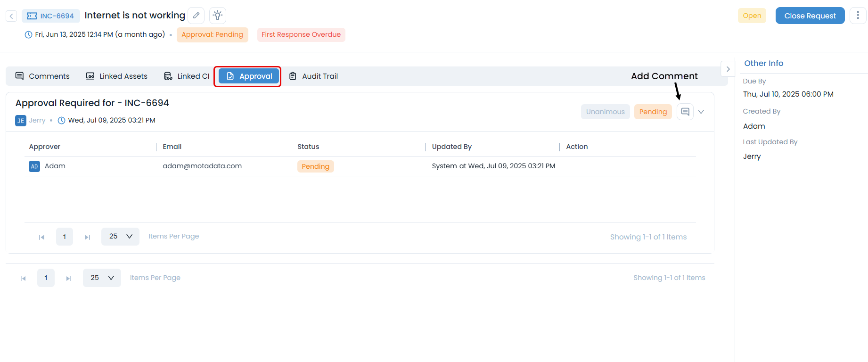Go to last page in bottom pagination
Screen dimensions: 868x362
pos(69,278)
